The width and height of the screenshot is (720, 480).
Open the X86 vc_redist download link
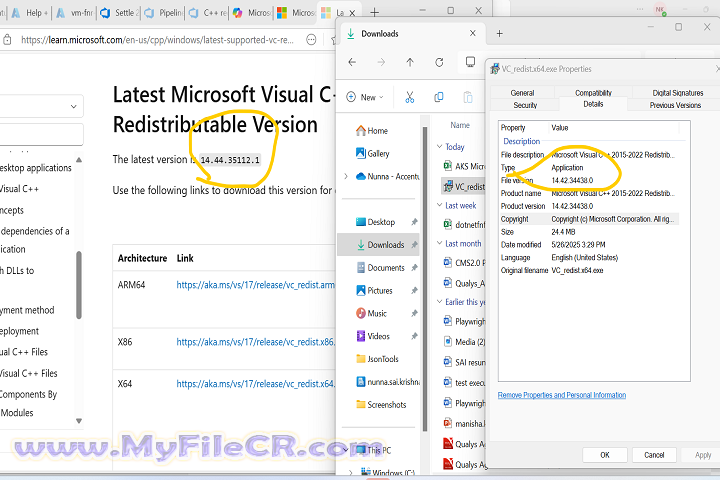[x=256, y=342]
